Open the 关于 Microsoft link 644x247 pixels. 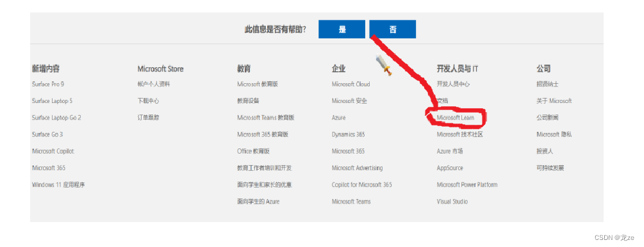tap(554, 101)
